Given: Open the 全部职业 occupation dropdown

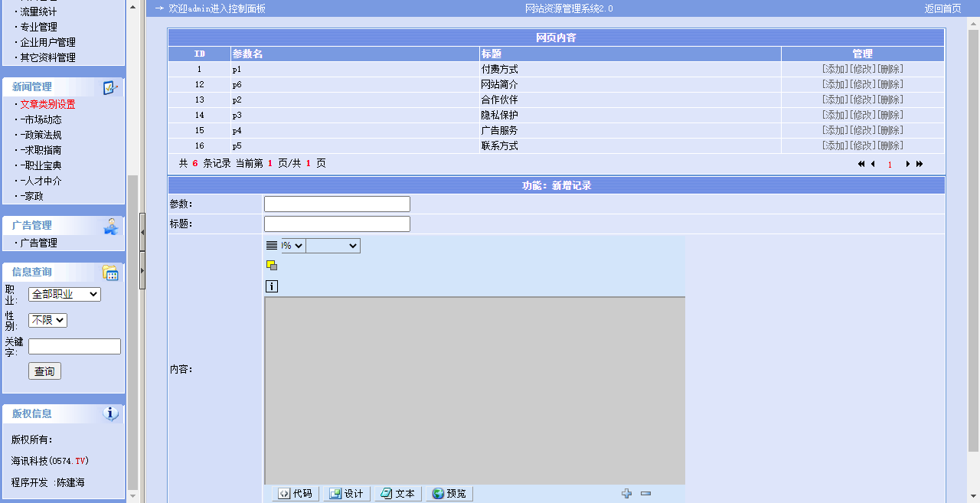Looking at the screenshot, I should click(64, 294).
